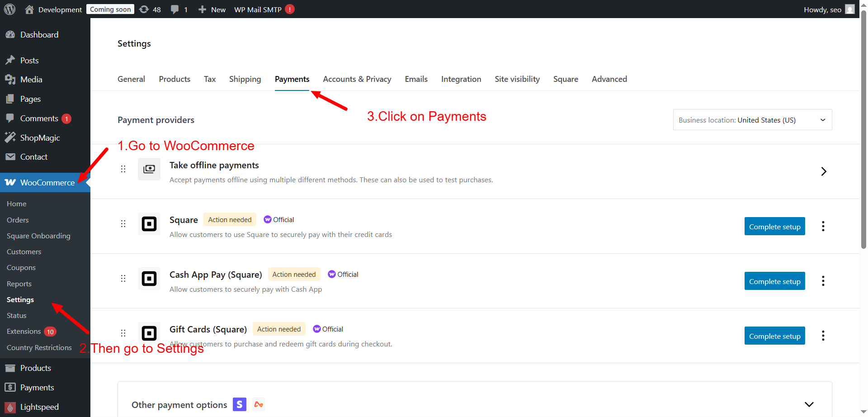Open Site visibility tab
Viewport: 868px width, 417px height.
[517, 79]
